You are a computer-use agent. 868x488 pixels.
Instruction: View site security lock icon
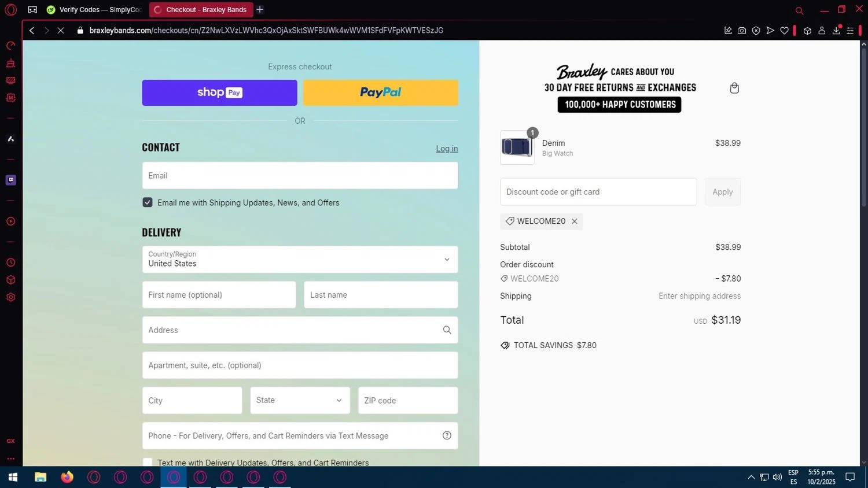pos(80,31)
